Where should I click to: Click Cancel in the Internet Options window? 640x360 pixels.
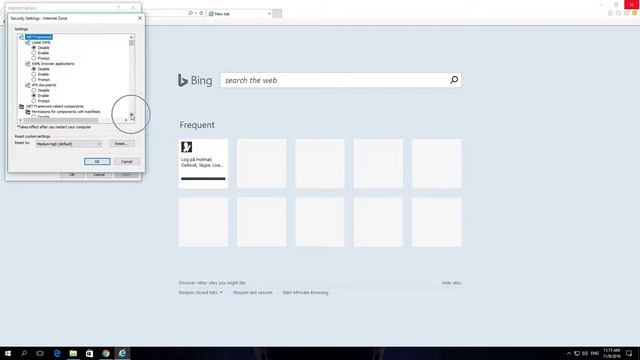click(x=99, y=175)
